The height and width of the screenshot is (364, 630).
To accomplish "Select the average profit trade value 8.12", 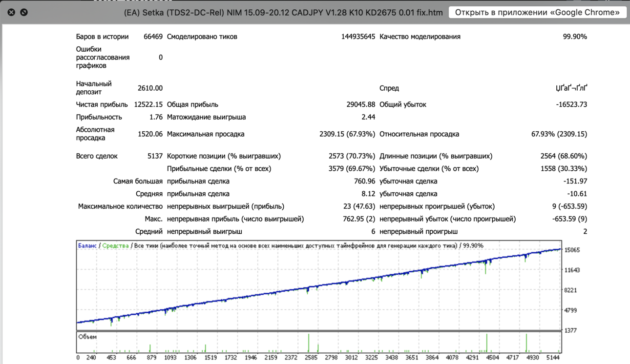I will tap(369, 194).
